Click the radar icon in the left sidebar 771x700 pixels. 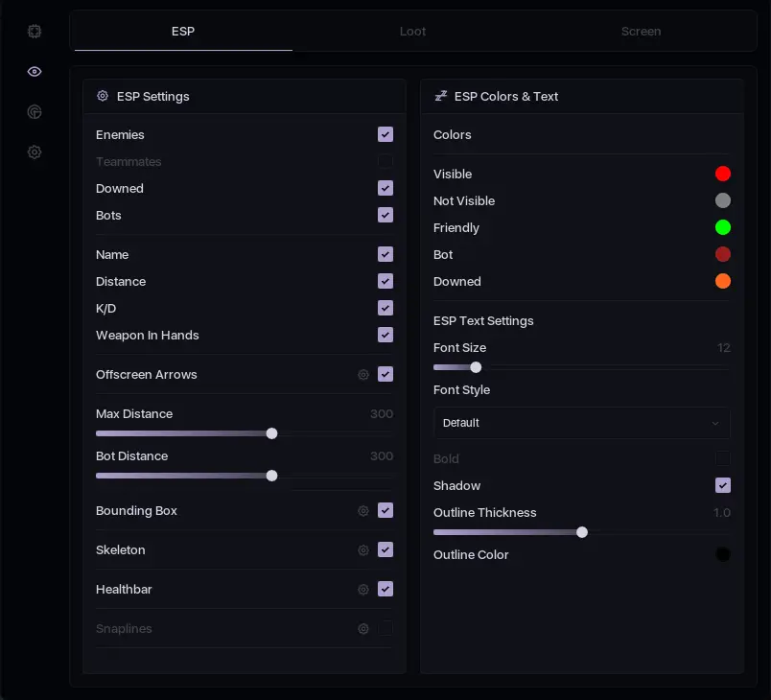click(x=35, y=112)
